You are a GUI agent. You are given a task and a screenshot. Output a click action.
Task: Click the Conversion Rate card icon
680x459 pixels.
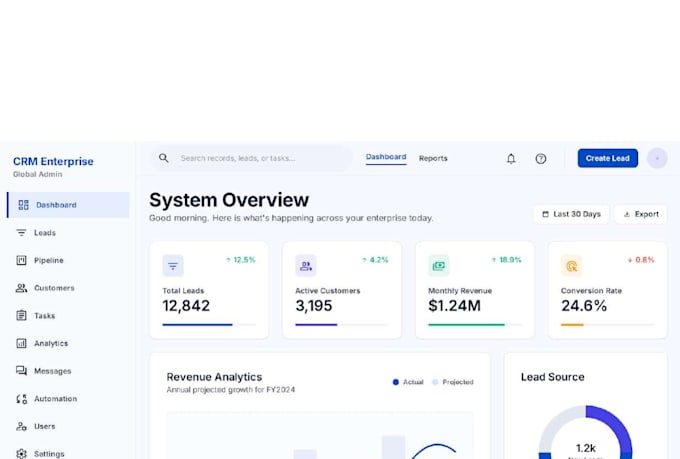click(572, 266)
